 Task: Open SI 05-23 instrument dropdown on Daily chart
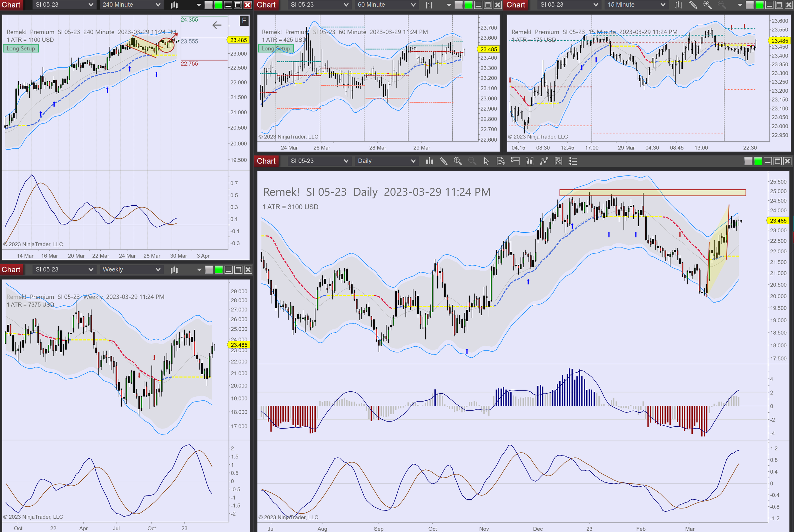click(x=319, y=161)
